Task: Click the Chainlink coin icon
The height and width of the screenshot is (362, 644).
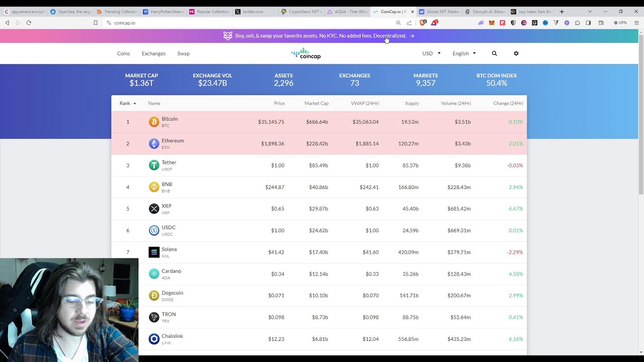Action: tap(154, 339)
